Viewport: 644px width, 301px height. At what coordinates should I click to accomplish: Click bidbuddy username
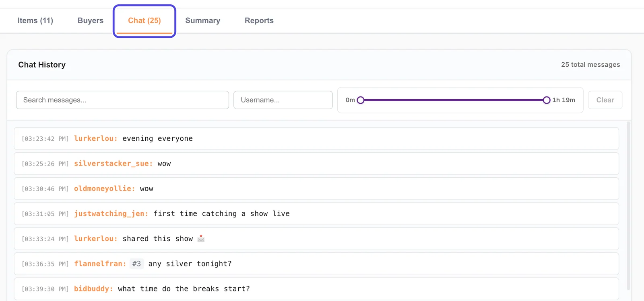(94, 289)
